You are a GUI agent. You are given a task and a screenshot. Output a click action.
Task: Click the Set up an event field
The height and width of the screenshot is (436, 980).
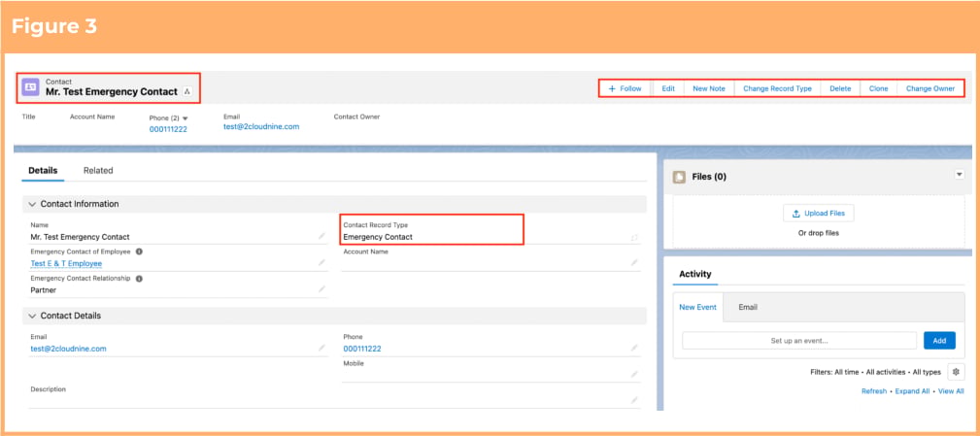(x=799, y=341)
